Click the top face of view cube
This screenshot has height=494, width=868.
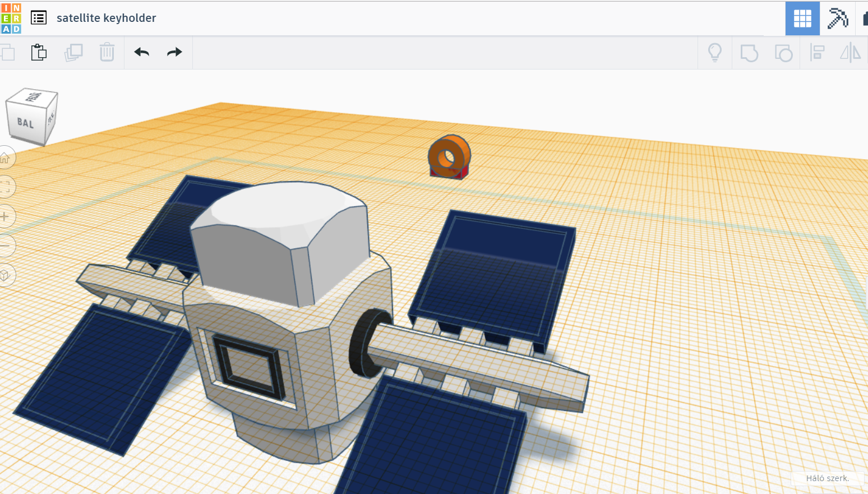click(32, 96)
